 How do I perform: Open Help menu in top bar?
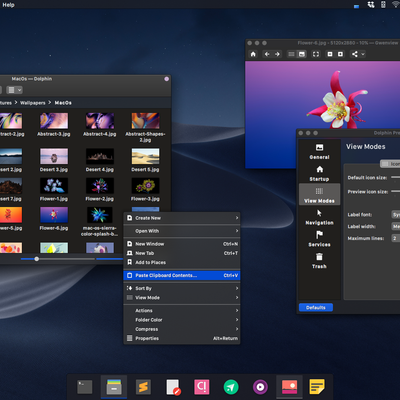point(8,5)
